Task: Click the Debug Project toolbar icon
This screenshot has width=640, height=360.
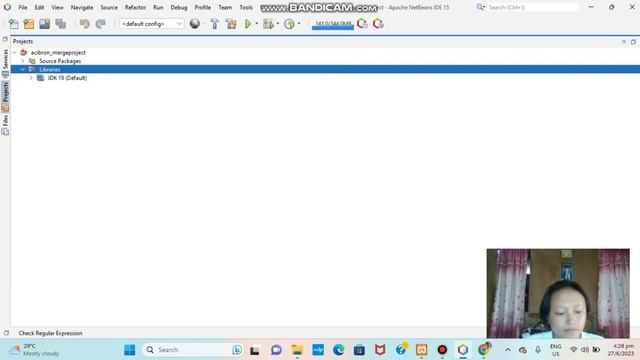Action: coord(268,24)
